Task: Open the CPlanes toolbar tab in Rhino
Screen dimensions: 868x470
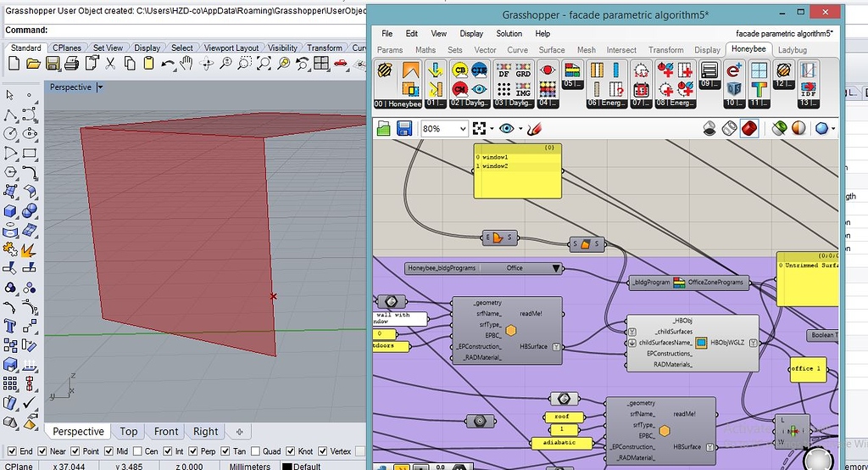Action: click(67, 48)
